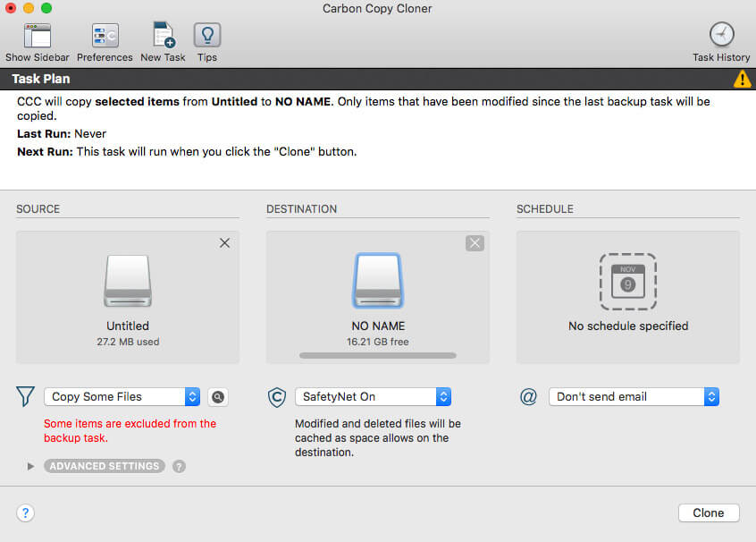Select the NO NAME destination drive
Screen dimensions: 756x542
(x=377, y=282)
